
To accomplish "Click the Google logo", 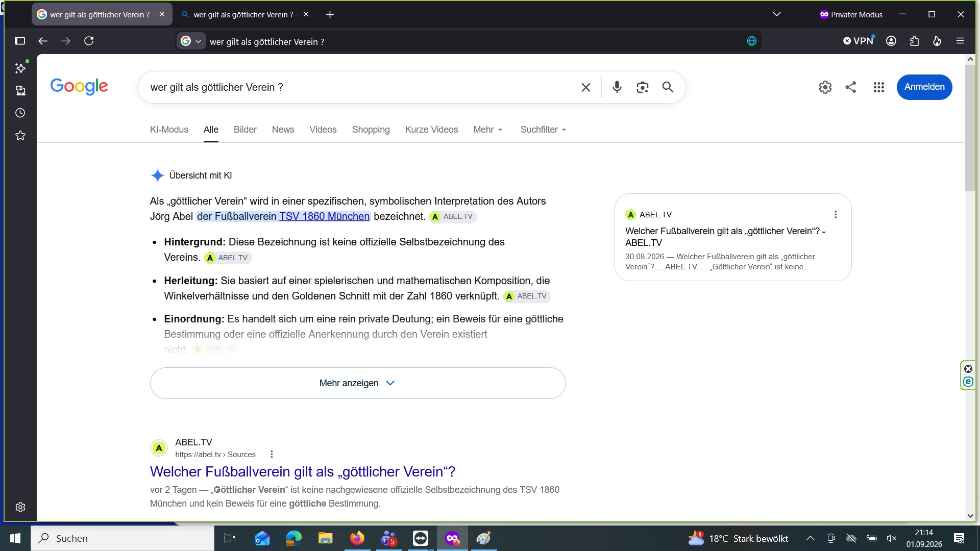I will click(x=79, y=86).
